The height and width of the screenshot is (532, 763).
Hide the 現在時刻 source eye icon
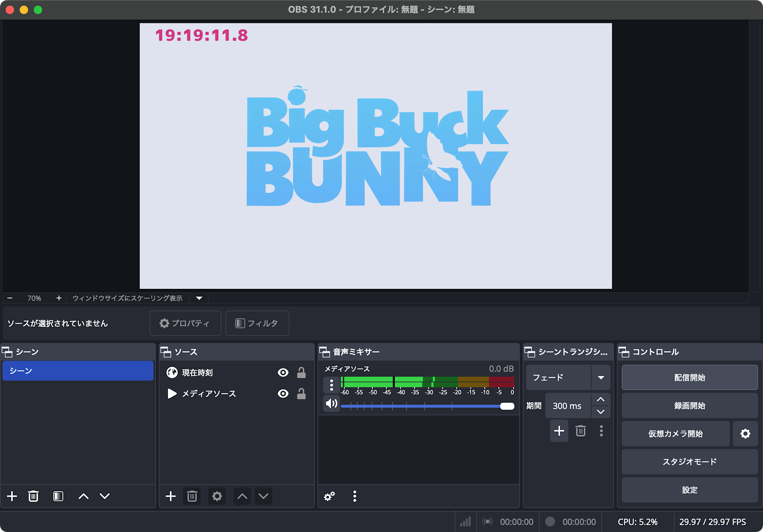283,372
